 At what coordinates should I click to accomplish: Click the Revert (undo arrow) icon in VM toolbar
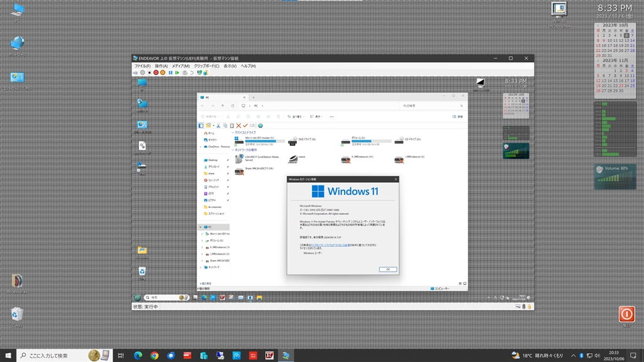[191, 73]
